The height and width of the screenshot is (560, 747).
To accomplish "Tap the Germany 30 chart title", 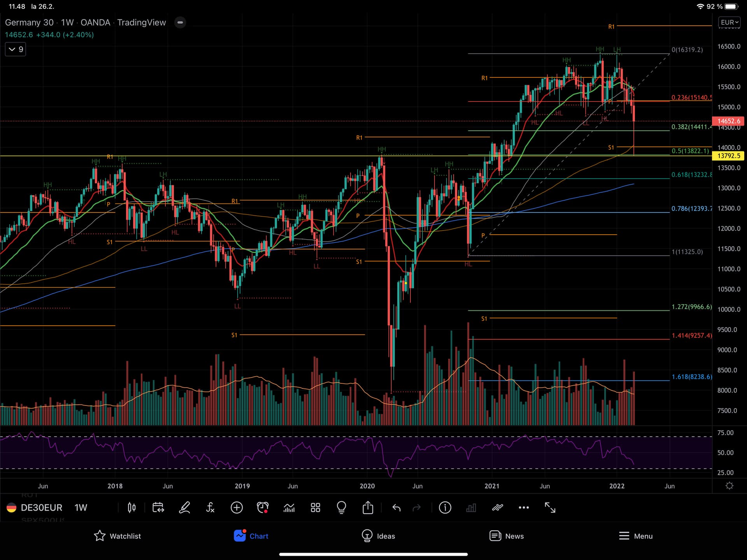I will [x=29, y=22].
